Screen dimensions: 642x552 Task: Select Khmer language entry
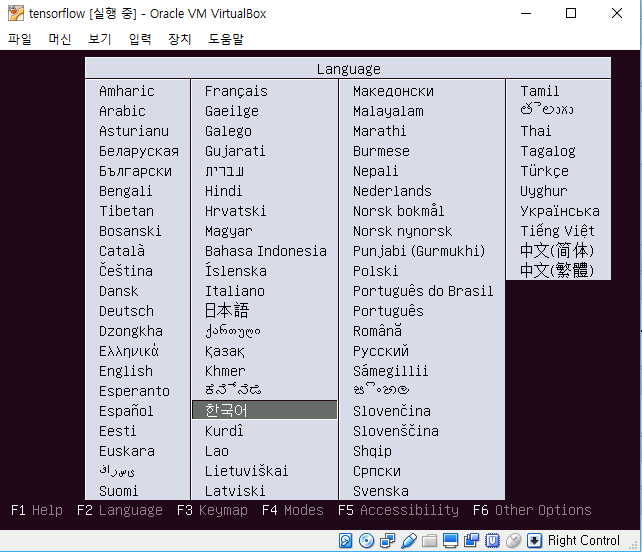click(x=225, y=371)
